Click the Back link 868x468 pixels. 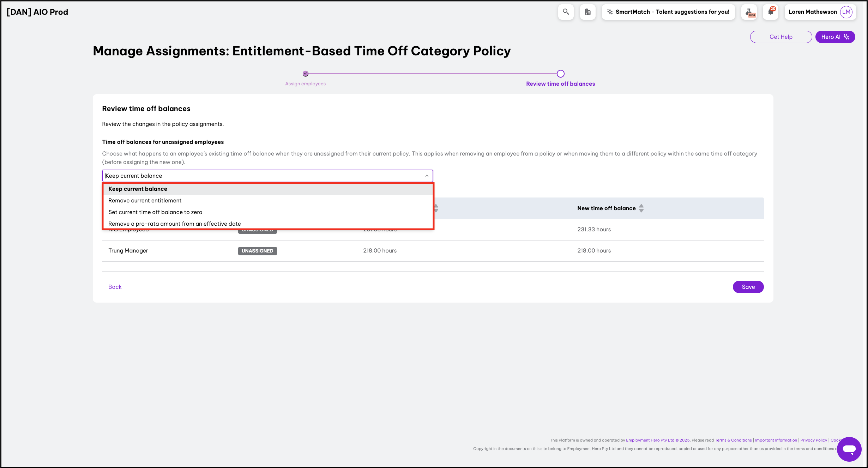(115, 287)
